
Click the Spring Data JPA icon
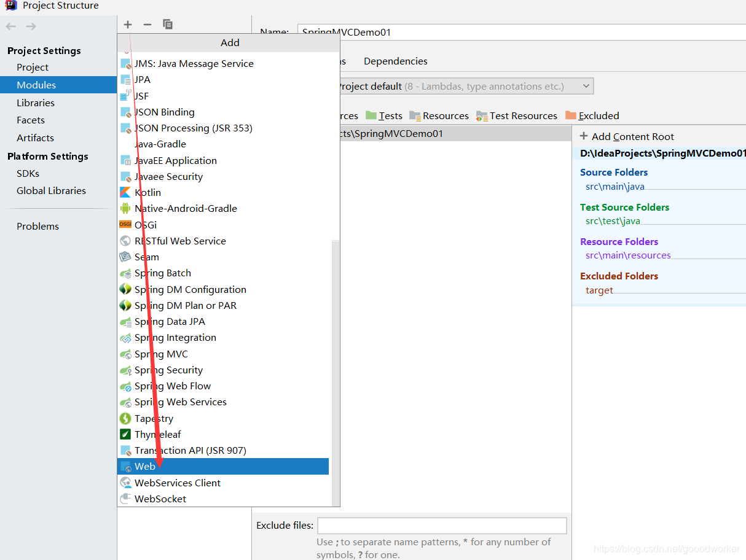click(x=125, y=321)
